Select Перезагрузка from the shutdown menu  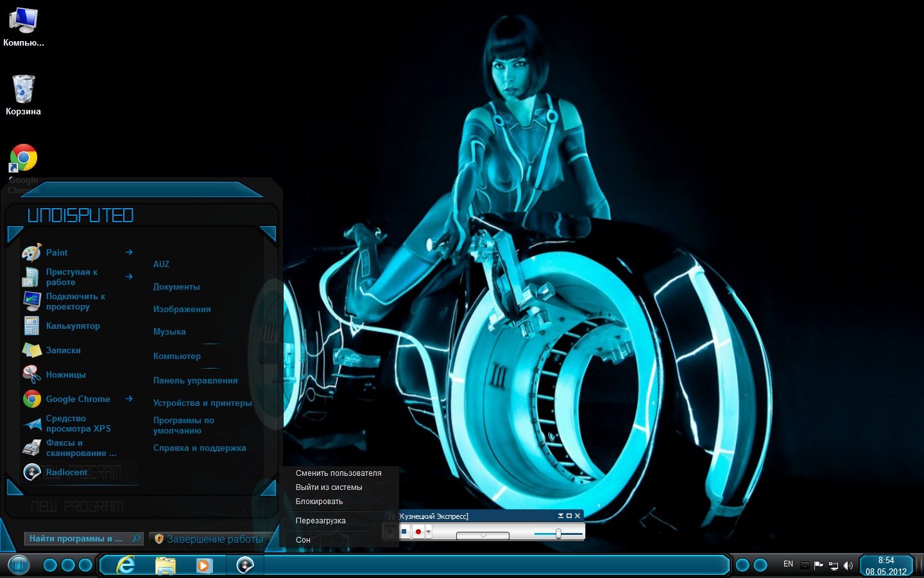coord(320,521)
